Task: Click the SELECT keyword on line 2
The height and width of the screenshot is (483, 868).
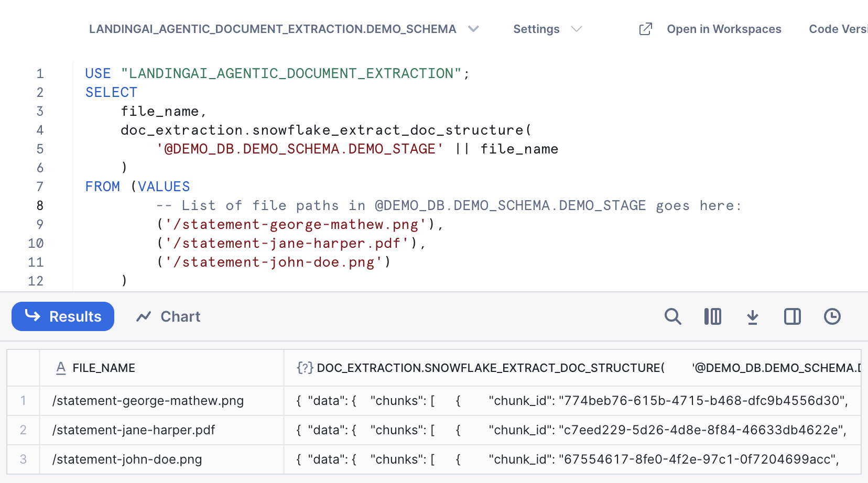Action: pos(111,92)
